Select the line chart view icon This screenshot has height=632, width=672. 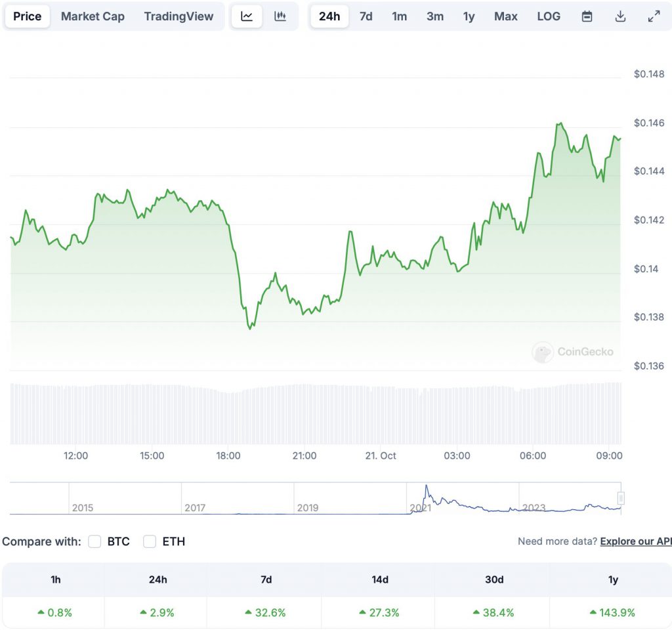tap(247, 16)
